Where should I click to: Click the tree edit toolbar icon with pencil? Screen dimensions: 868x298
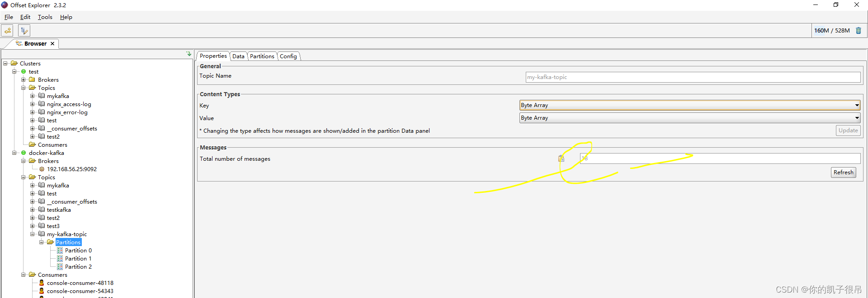pyautogui.click(x=24, y=31)
